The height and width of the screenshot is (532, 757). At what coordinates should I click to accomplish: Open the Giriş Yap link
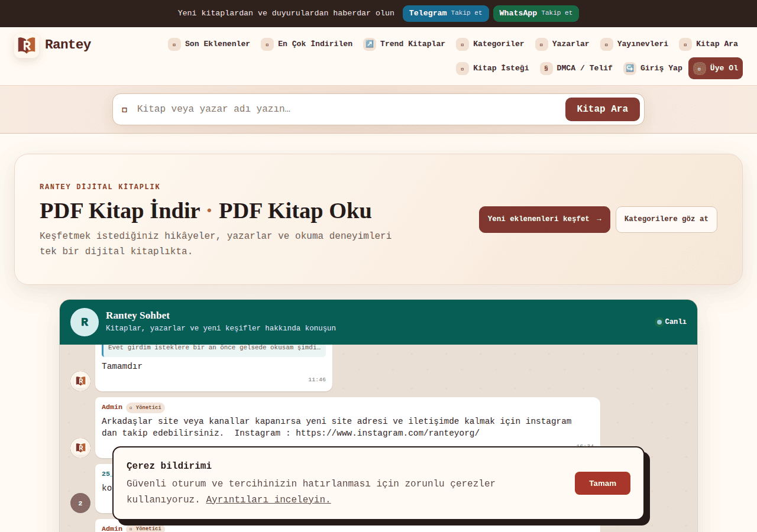coord(653,69)
